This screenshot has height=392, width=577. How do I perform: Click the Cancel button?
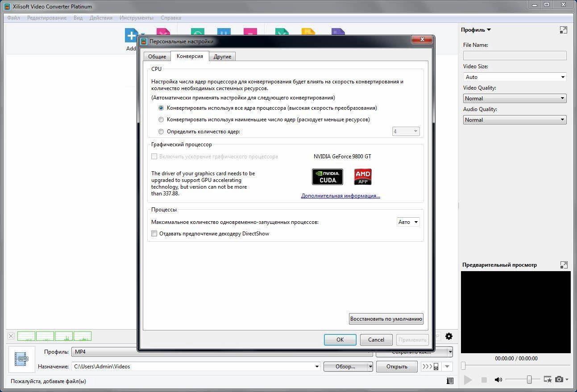pyautogui.click(x=376, y=340)
